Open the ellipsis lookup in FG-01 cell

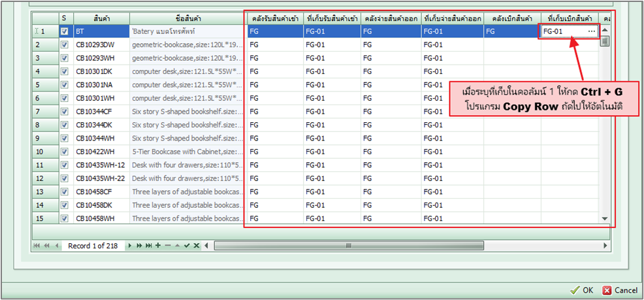pyautogui.click(x=592, y=31)
